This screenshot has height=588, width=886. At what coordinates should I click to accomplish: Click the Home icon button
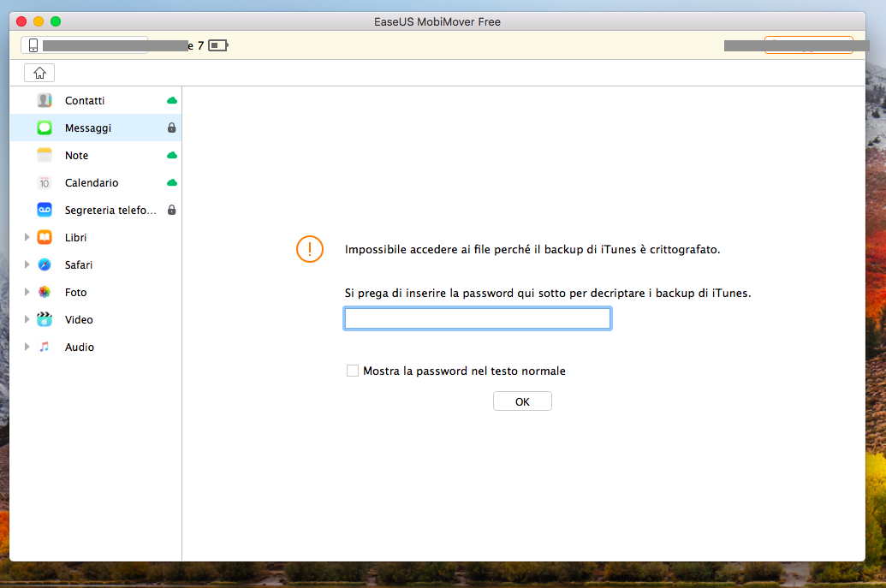pyautogui.click(x=39, y=73)
